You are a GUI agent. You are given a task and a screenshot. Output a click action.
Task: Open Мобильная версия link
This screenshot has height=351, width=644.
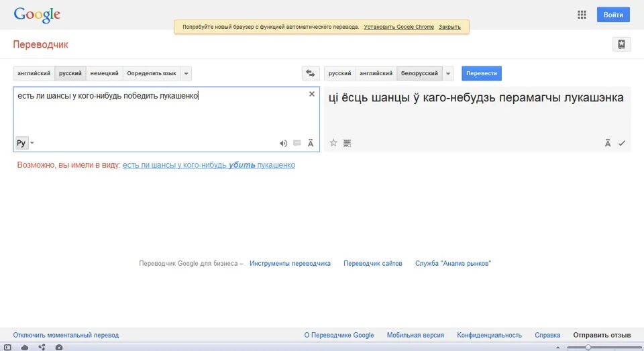[415, 336]
